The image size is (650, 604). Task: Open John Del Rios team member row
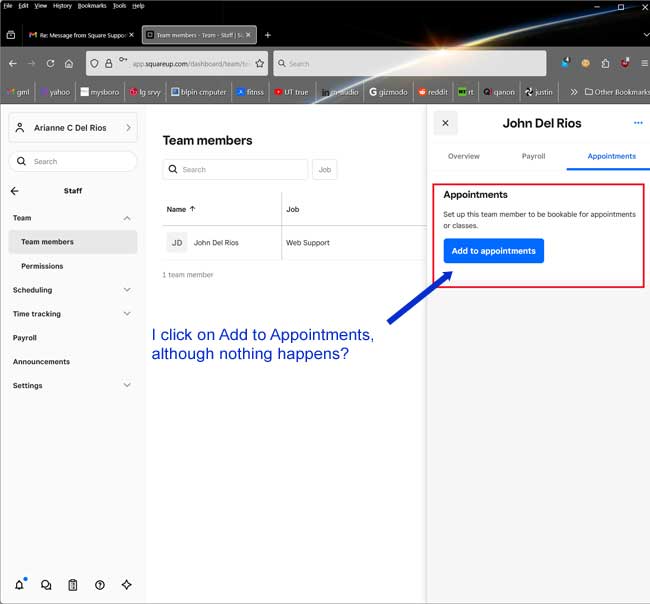294,243
